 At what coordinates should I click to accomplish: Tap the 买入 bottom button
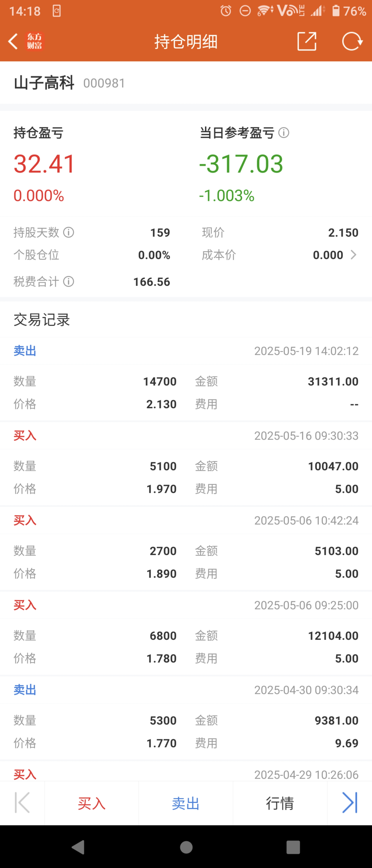click(x=91, y=803)
